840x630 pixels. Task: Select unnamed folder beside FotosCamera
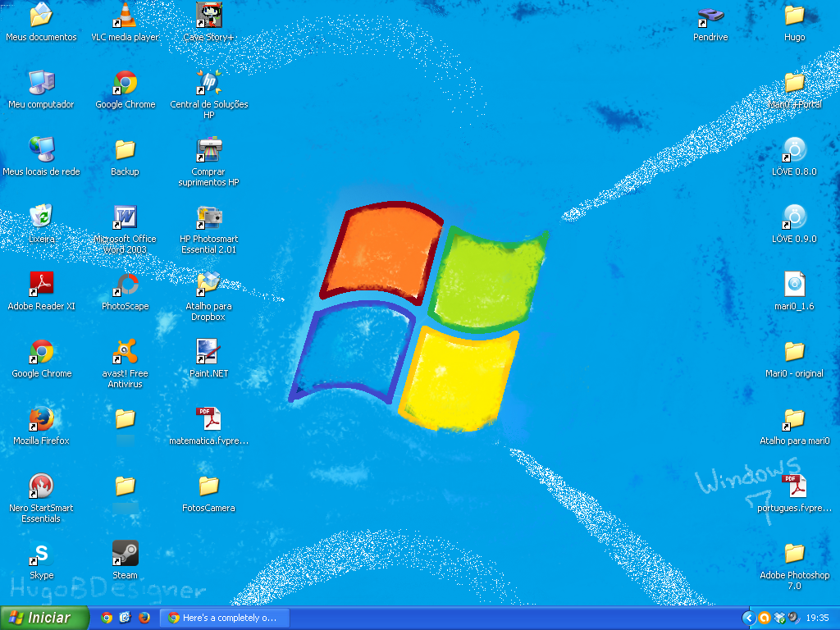pos(125,486)
